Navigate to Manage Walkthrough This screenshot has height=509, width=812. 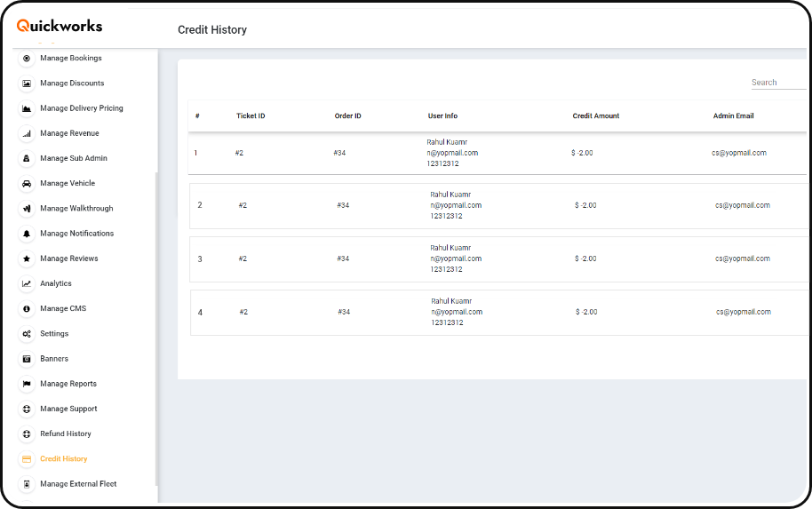pyautogui.click(x=76, y=208)
